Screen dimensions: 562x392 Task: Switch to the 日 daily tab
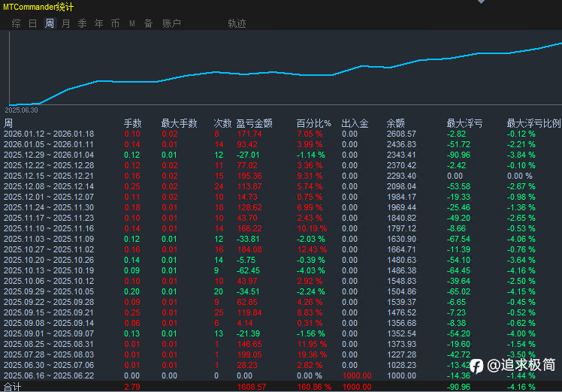pyautogui.click(x=32, y=23)
